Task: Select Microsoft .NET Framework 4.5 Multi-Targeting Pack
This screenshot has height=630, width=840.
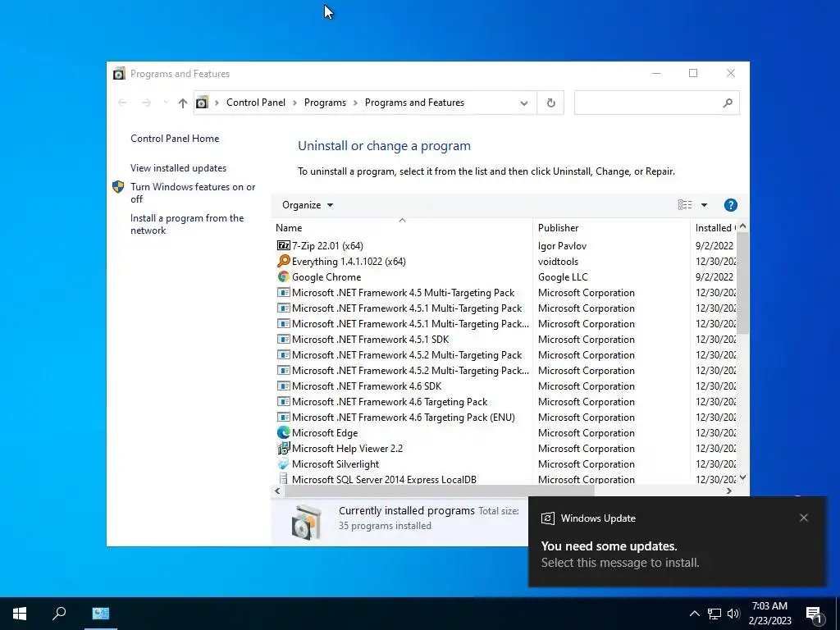Action: pos(403,293)
